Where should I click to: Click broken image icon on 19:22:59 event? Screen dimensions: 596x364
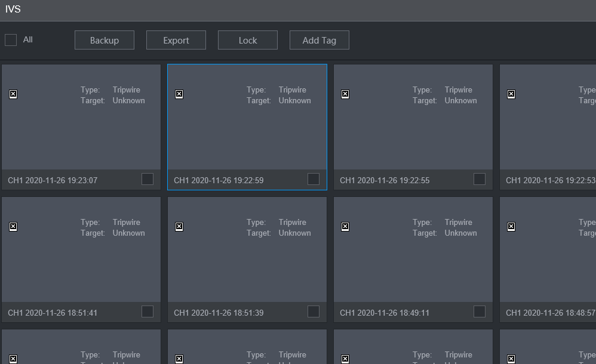click(179, 94)
